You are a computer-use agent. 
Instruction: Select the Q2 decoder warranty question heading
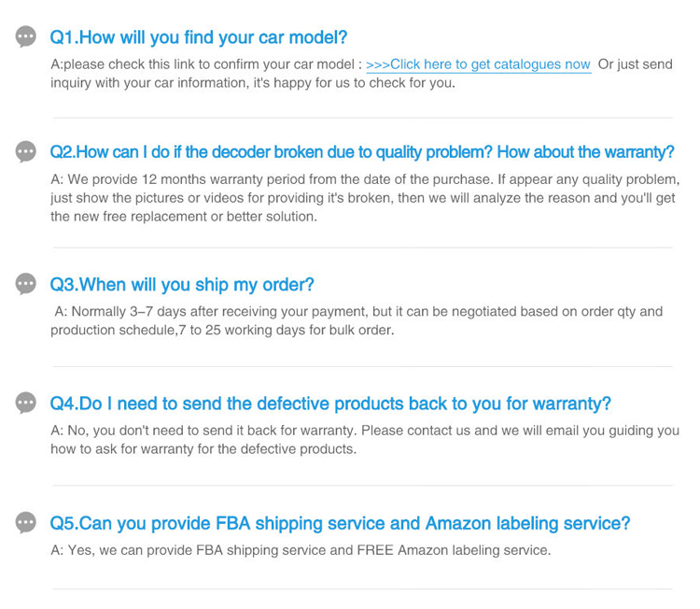click(x=361, y=152)
